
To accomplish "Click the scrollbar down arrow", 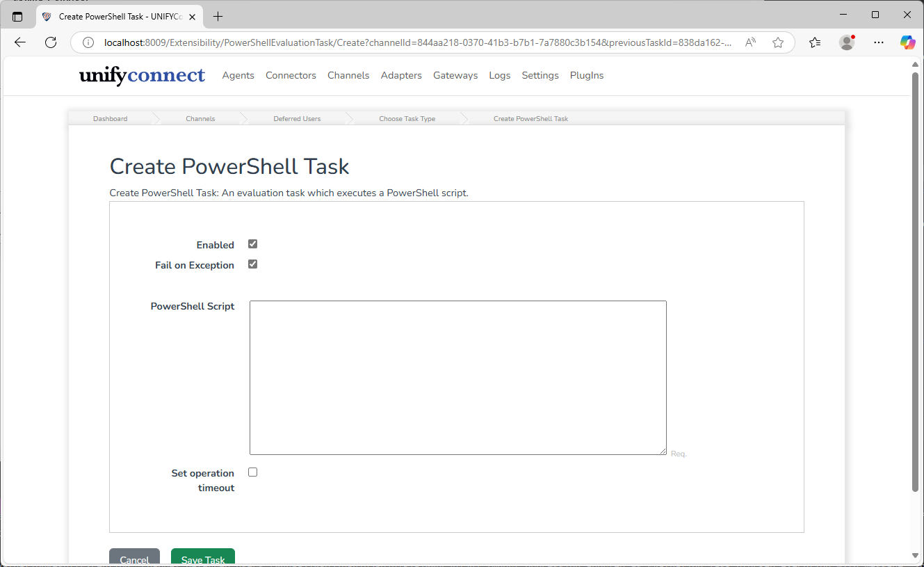I will click(x=916, y=555).
